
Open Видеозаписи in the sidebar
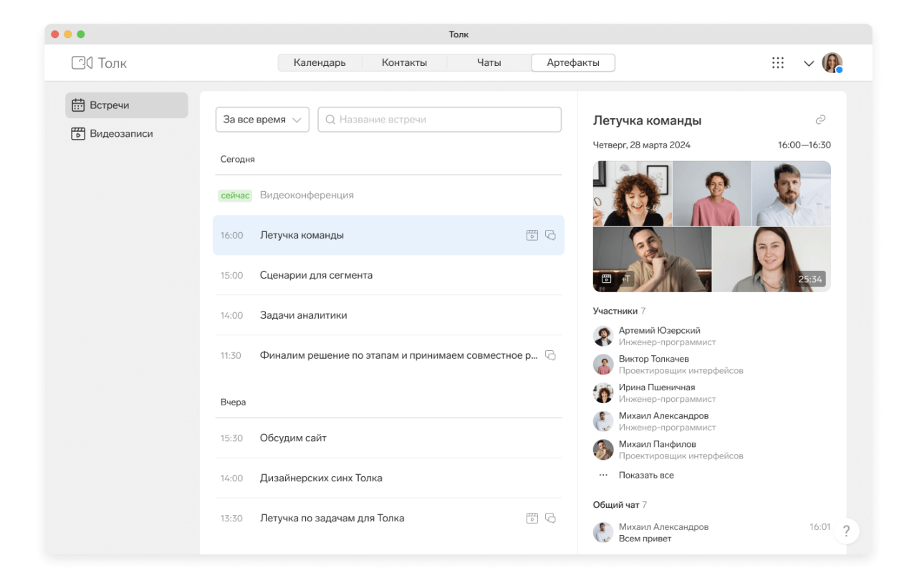click(120, 134)
